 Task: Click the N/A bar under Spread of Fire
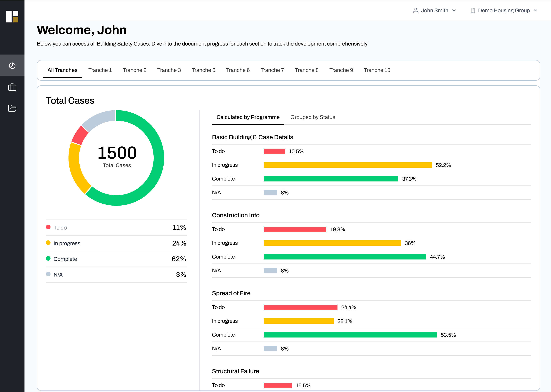pos(270,349)
